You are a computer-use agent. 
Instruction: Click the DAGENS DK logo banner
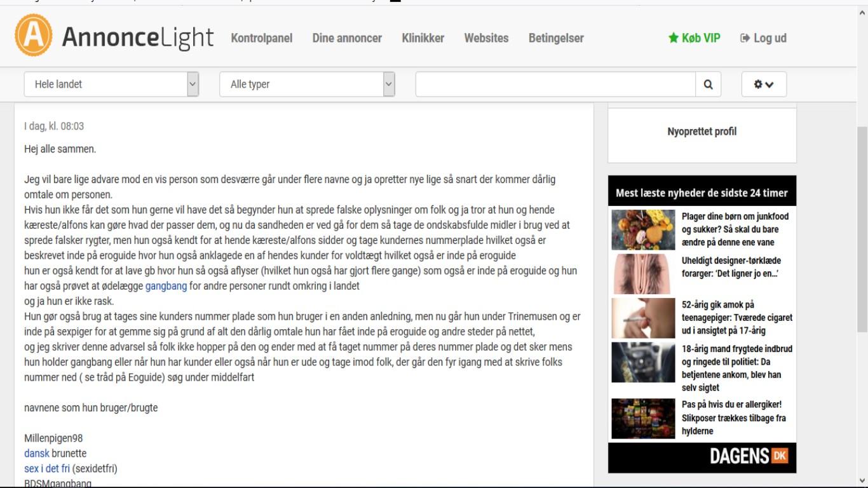click(x=702, y=457)
